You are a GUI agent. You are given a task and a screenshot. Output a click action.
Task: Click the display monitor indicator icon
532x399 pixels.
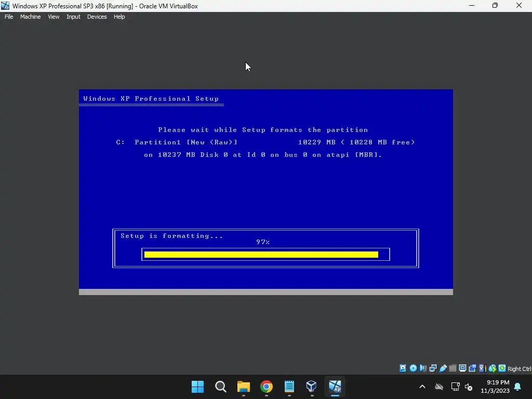pyautogui.click(x=462, y=368)
